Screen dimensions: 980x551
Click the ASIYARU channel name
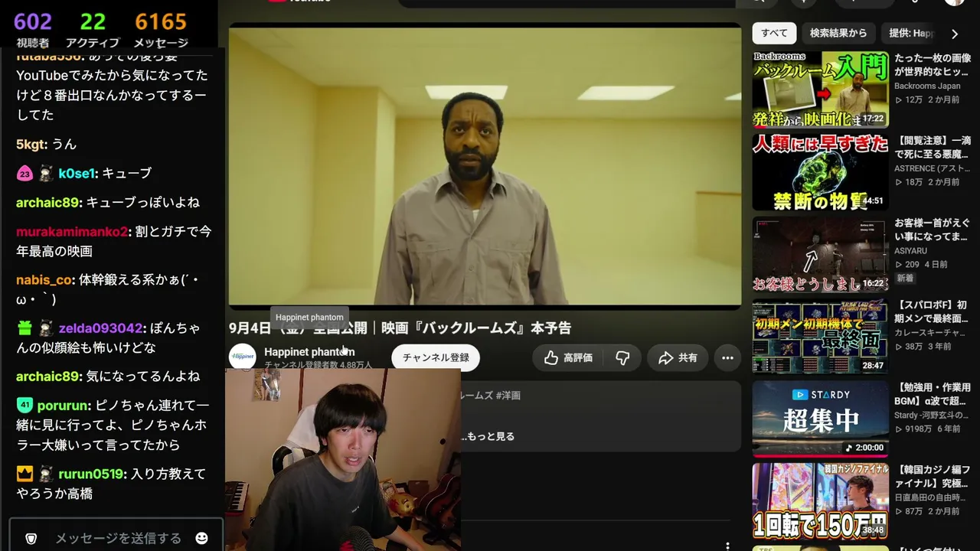(x=911, y=251)
